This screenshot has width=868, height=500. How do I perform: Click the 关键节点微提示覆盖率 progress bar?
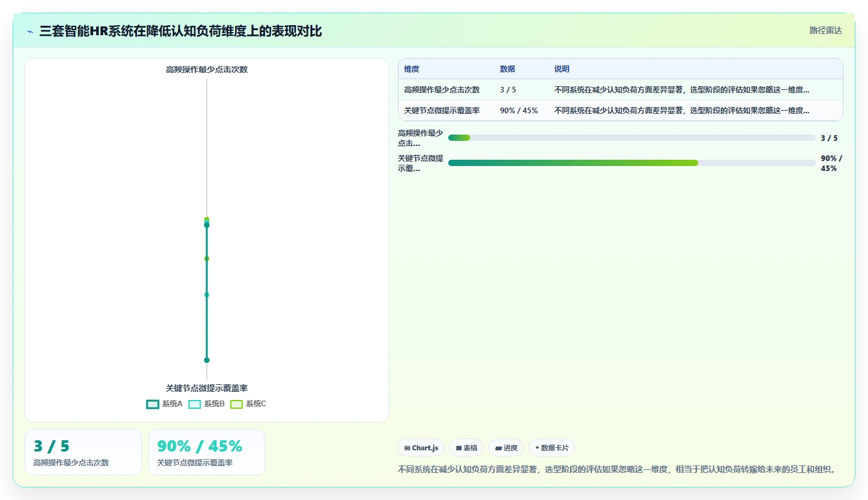[x=632, y=163]
